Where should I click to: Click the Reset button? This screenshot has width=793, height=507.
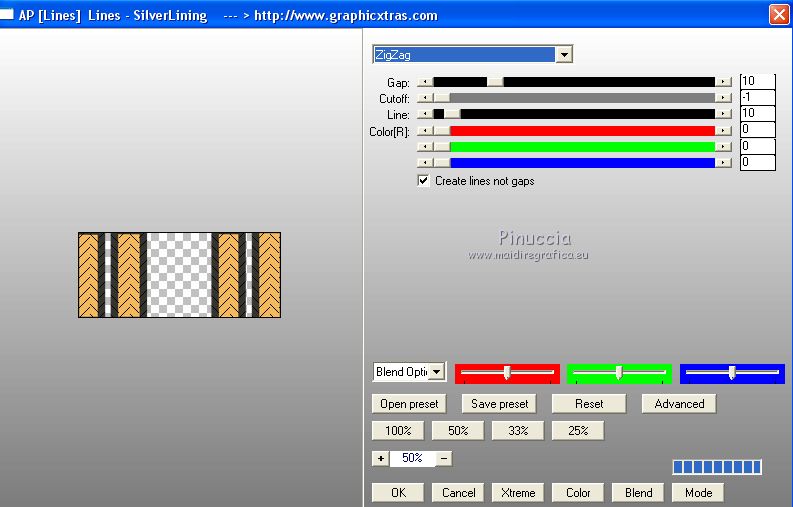pos(589,404)
